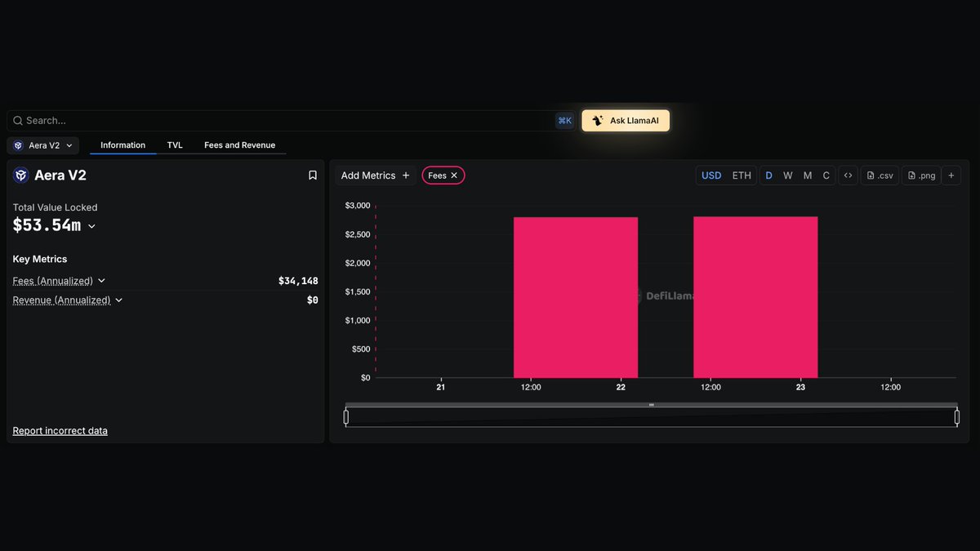
Task: Switch to the Information tab
Action: pos(123,145)
